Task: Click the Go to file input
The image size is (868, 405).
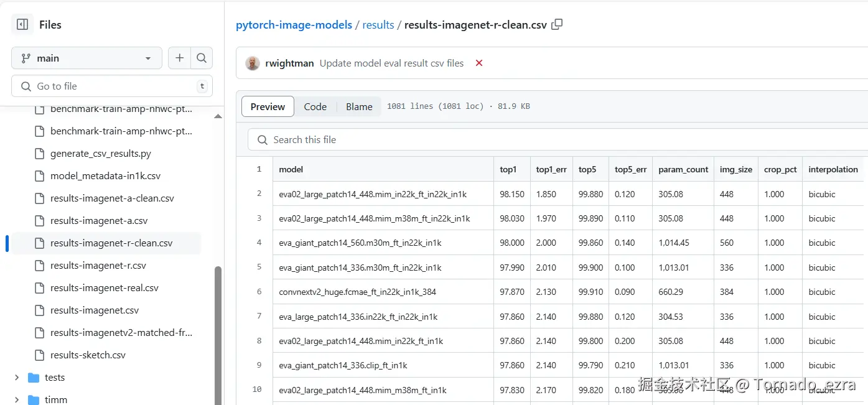Action: 112,86
